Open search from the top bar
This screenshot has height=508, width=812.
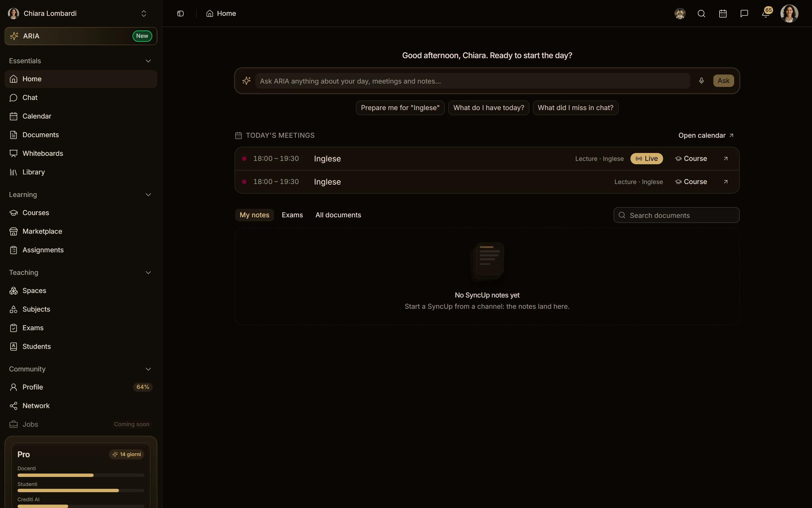pos(701,14)
